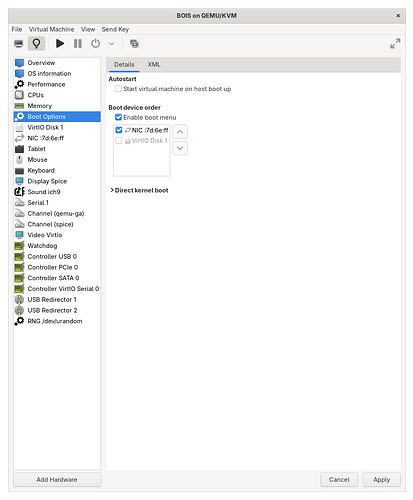This screenshot has height=500, width=413.
Task: Open Video Virtio settings
Action: click(57, 235)
